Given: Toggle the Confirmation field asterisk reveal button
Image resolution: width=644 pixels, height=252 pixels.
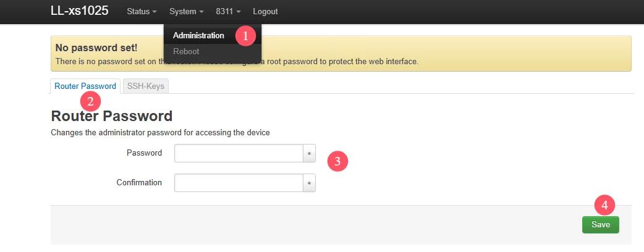Looking at the screenshot, I should coord(309,183).
